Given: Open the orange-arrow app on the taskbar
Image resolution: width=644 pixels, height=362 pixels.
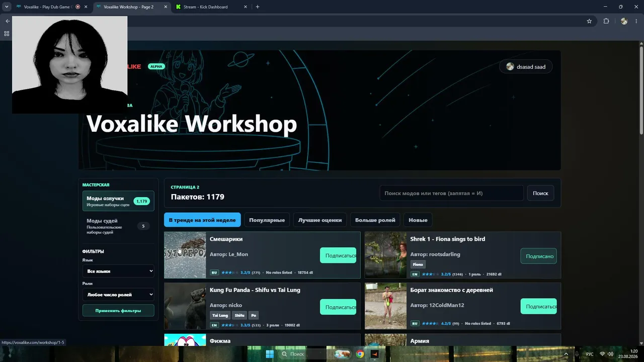Looking at the screenshot, I should click(x=374, y=354).
